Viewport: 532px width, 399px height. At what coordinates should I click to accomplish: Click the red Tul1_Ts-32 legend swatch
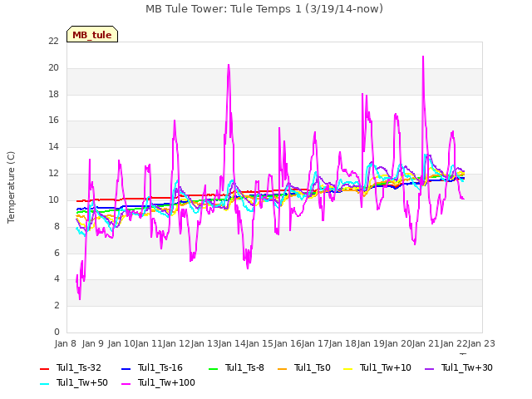pyautogui.click(x=45, y=368)
